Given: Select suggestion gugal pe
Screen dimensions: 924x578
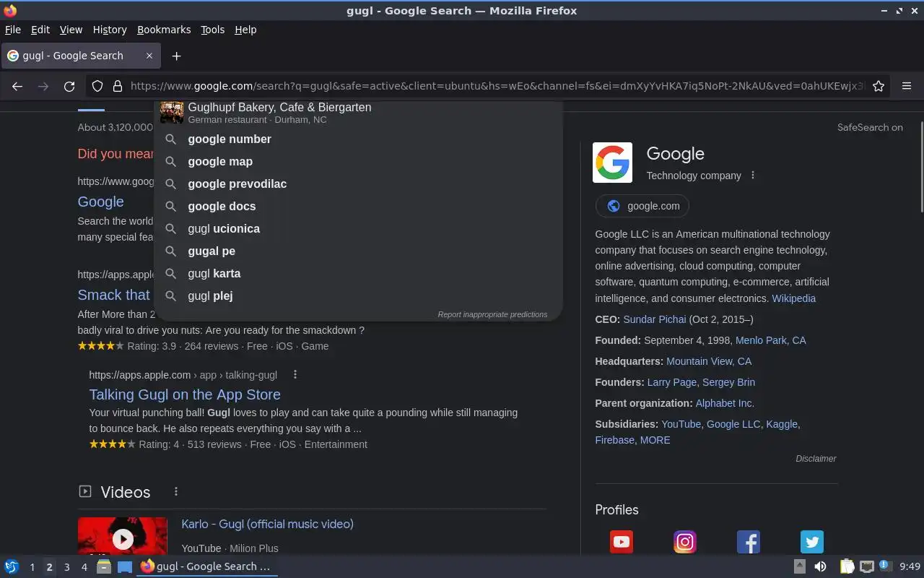Looking at the screenshot, I should coord(359,251).
